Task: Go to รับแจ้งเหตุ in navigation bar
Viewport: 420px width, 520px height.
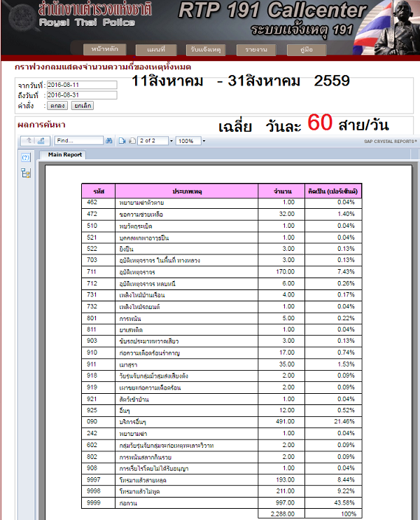Action: pyautogui.click(x=206, y=50)
